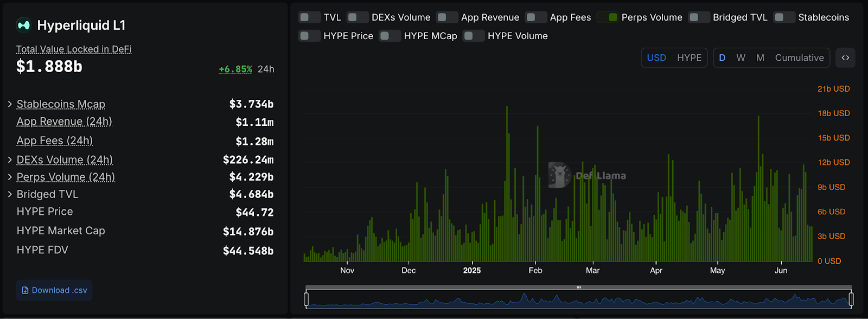Viewport: 868px width, 319px height.
Task: Click the 2025 x-axis label
Action: click(x=472, y=270)
